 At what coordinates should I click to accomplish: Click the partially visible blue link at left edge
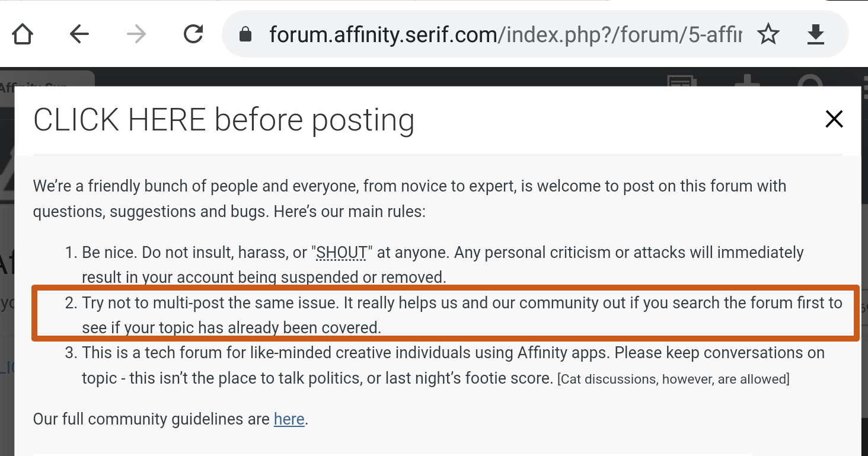(x=6, y=368)
